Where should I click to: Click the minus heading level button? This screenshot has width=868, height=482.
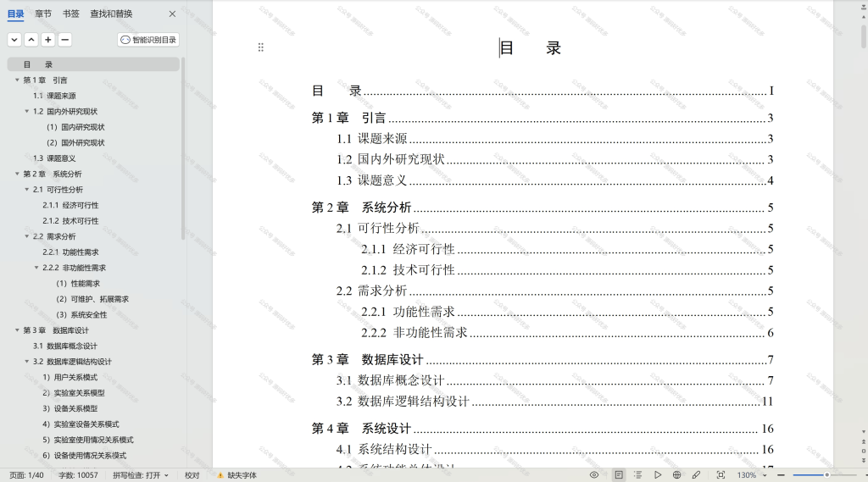pos(64,40)
